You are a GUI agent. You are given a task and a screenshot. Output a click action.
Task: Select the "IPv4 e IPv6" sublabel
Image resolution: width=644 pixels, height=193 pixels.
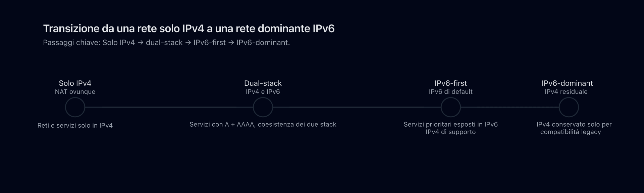coord(263,92)
